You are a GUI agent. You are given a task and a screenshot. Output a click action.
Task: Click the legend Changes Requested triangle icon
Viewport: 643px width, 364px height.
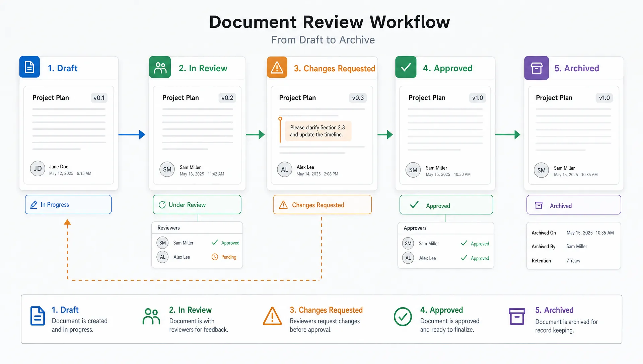(x=272, y=316)
